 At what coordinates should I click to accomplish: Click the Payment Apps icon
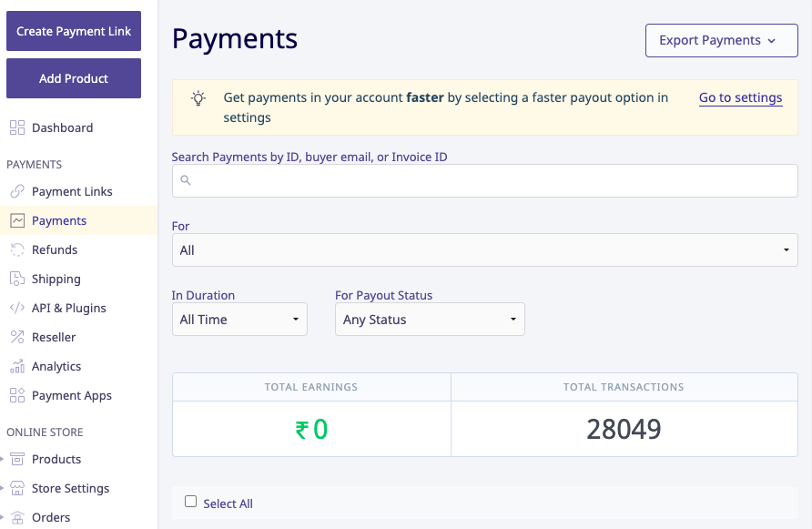click(x=17, y=395)
